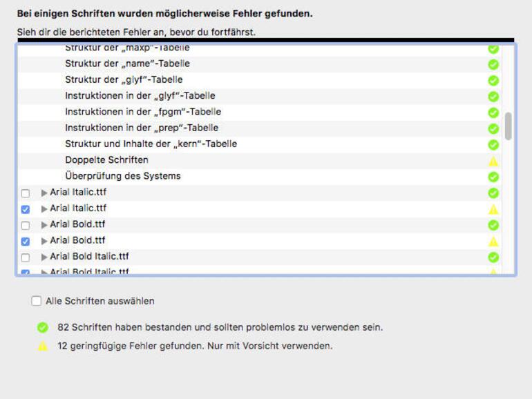Expand the unchecked Arial Italic.ttf entry's disclosure triangle
This screenshot has width=532, height=399.
44,193
